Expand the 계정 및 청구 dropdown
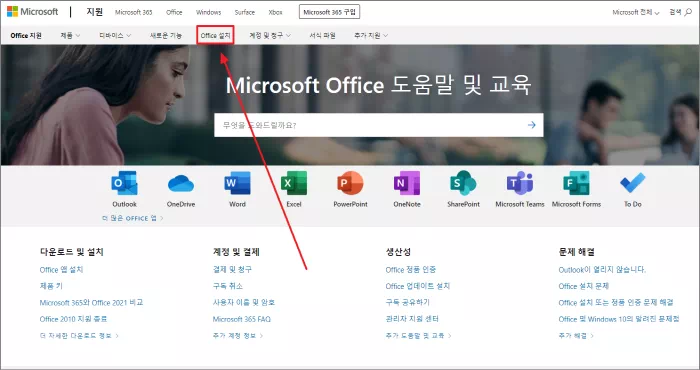The height and width of the screenshot is (370, 700). (270, 35)
